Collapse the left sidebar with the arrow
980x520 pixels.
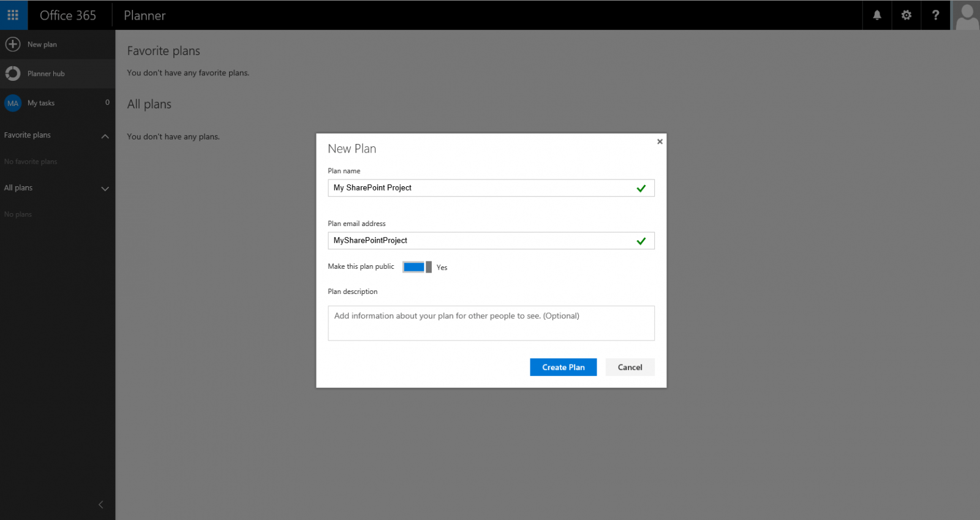coord(101,505)
